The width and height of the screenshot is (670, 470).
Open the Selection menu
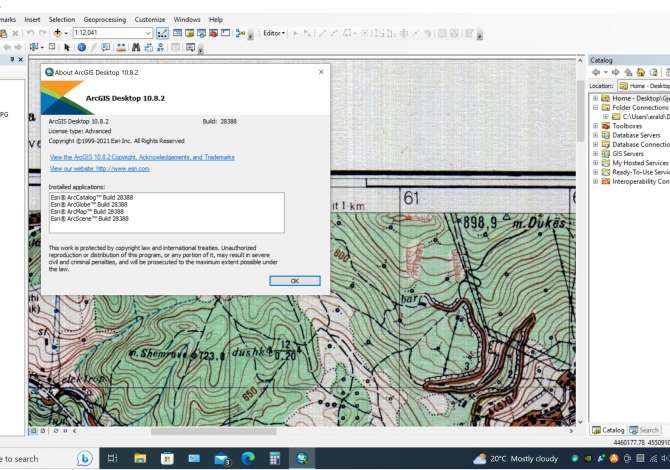click(62, 20)
